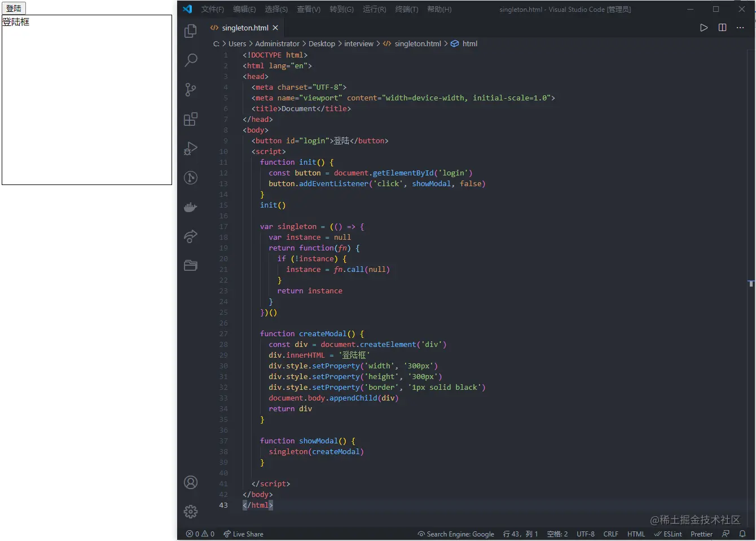This screenshot has height=541, width=756.
Task: Open the 文件(F) menu
Action: pyautogui.click(x=213, y=9)
